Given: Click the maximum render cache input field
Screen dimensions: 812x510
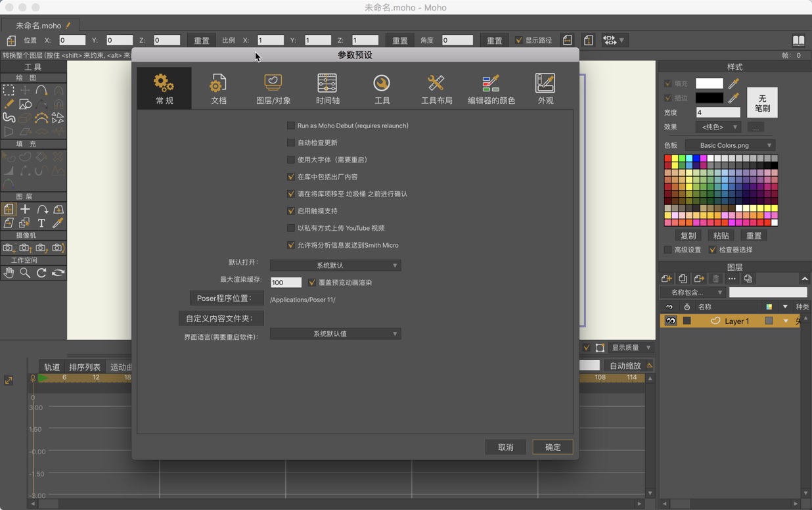Looking at the screenshot, I should point(285,282).
